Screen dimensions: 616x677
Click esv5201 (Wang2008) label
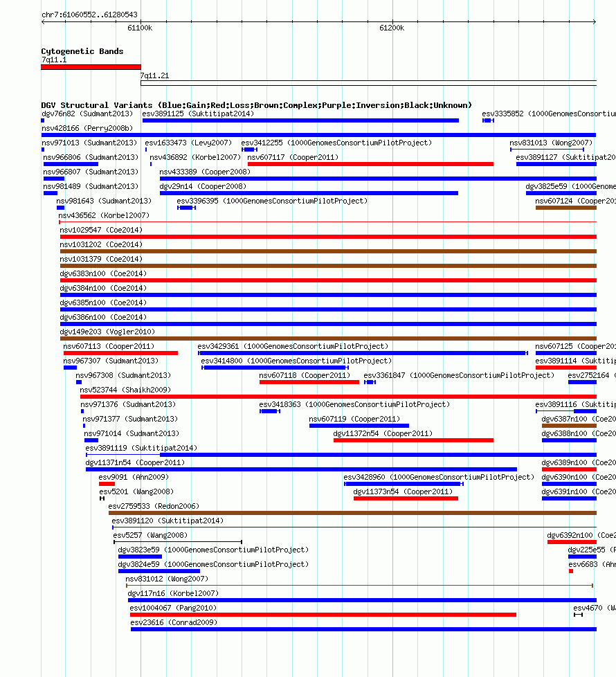(136, 491)
